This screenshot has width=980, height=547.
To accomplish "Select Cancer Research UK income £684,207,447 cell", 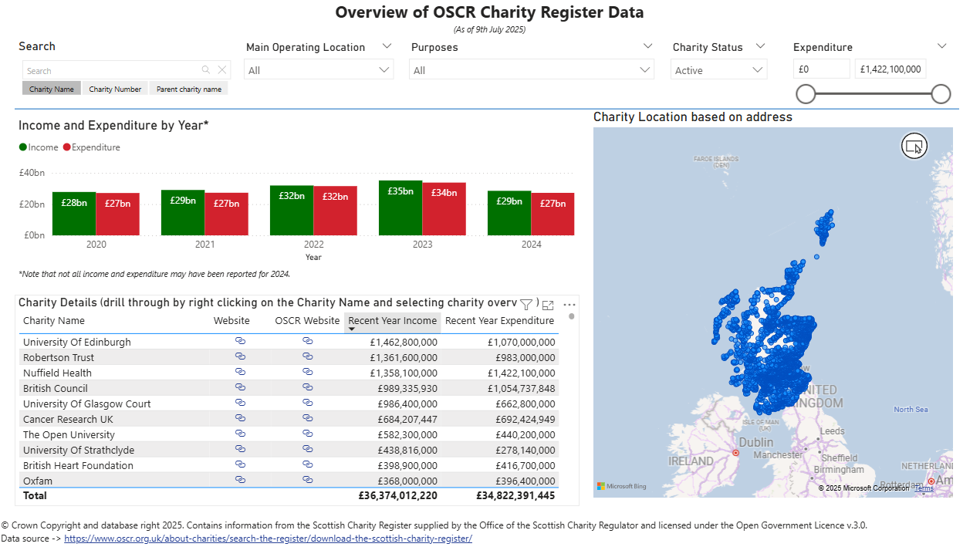I will click(x=407, y=419).
